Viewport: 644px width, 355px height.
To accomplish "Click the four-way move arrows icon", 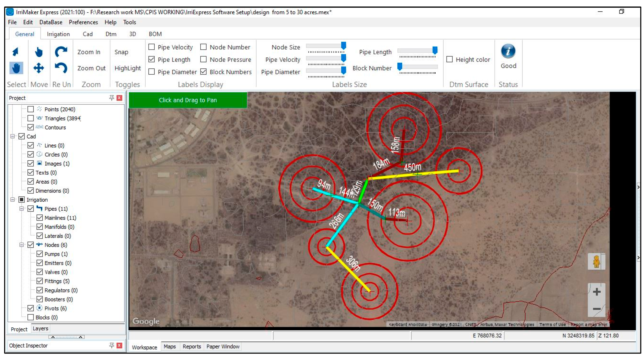I will 39,68.
